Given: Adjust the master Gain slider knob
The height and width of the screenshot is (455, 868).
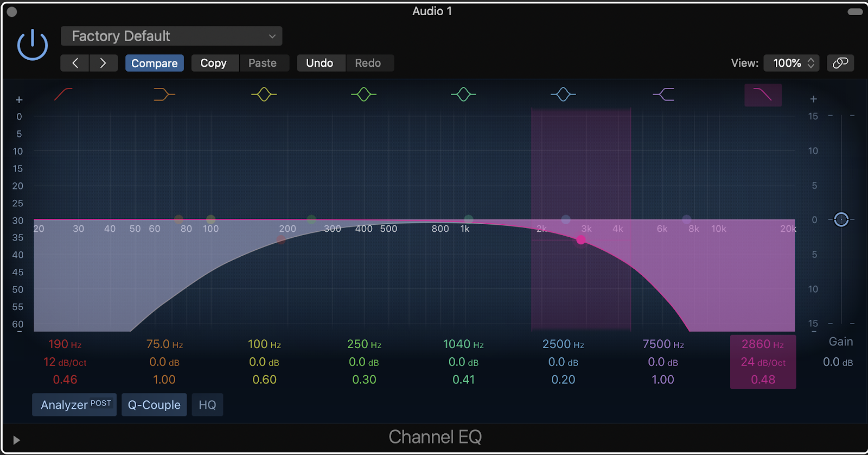Looking at the screenshot, I should pyautogui.click(x=841, y=220).
